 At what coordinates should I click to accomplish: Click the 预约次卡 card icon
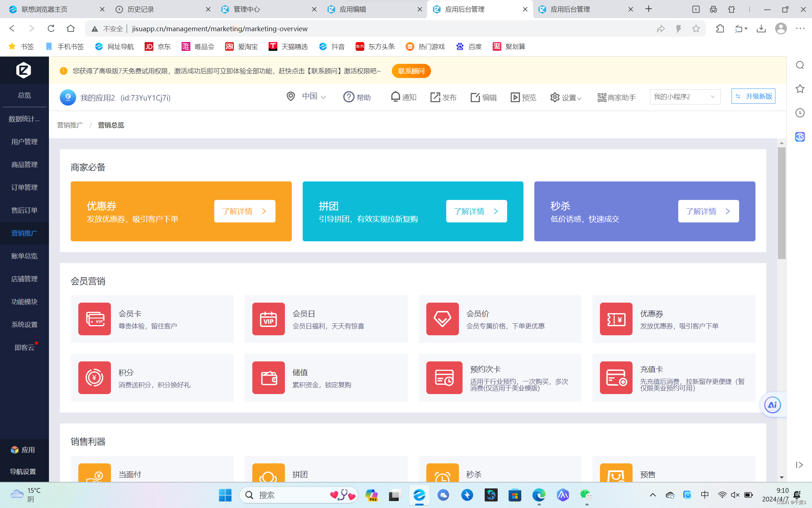(x=444, y=378)
